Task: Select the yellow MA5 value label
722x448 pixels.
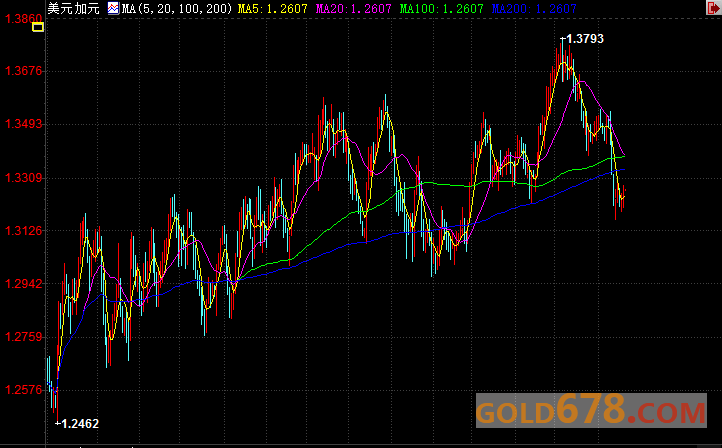Action: (273, 8)
